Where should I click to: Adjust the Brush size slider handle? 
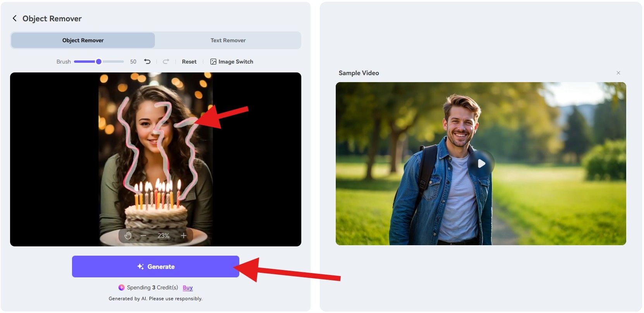99,62
